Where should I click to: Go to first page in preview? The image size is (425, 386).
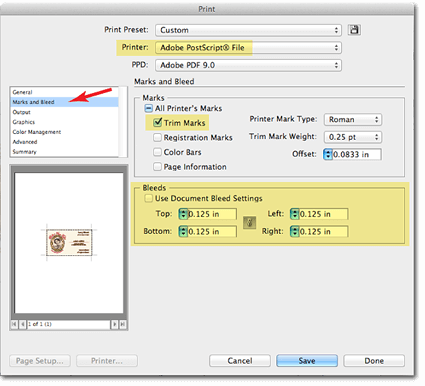coord(14,324)
